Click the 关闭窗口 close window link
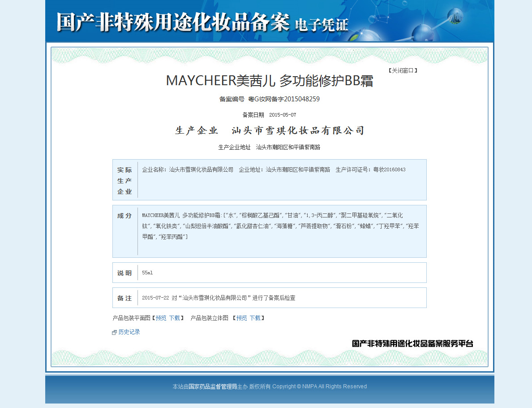The image size is (532, 408). click(x=403, y=71)
